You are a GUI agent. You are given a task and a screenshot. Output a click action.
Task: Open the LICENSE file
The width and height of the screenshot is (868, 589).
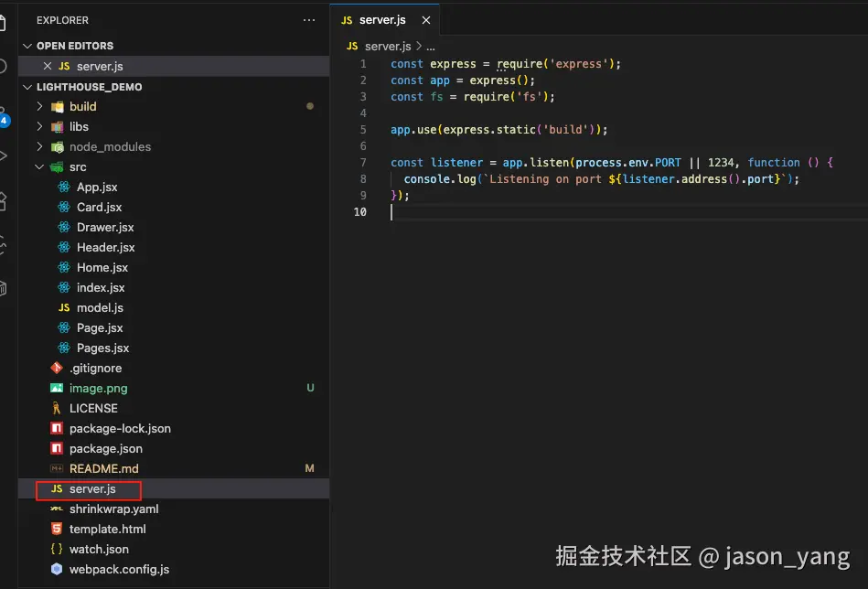pos(93,409)
